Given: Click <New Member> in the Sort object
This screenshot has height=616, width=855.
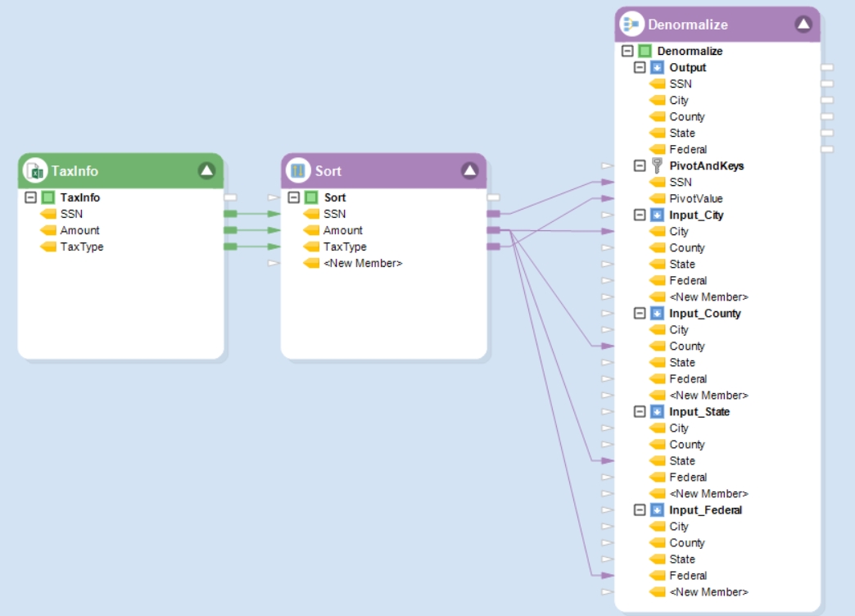Looking at the screenshot, I should point(362,263).
